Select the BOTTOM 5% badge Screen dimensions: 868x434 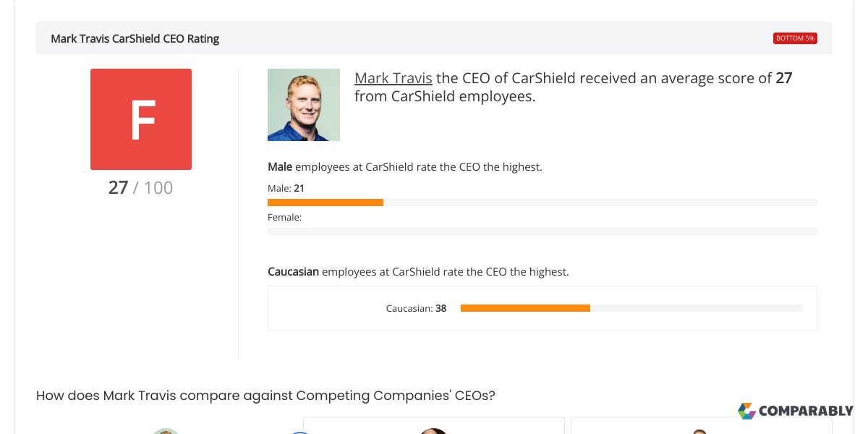[x=796, y=38]
